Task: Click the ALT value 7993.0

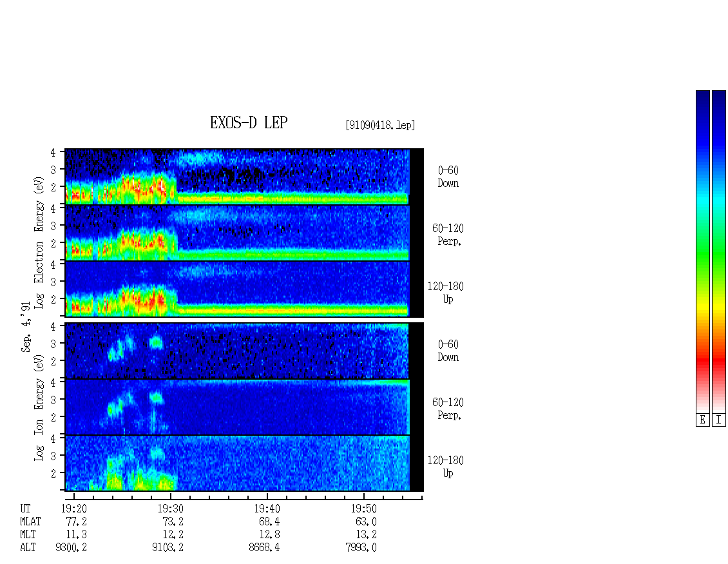Action: (361, 548)
